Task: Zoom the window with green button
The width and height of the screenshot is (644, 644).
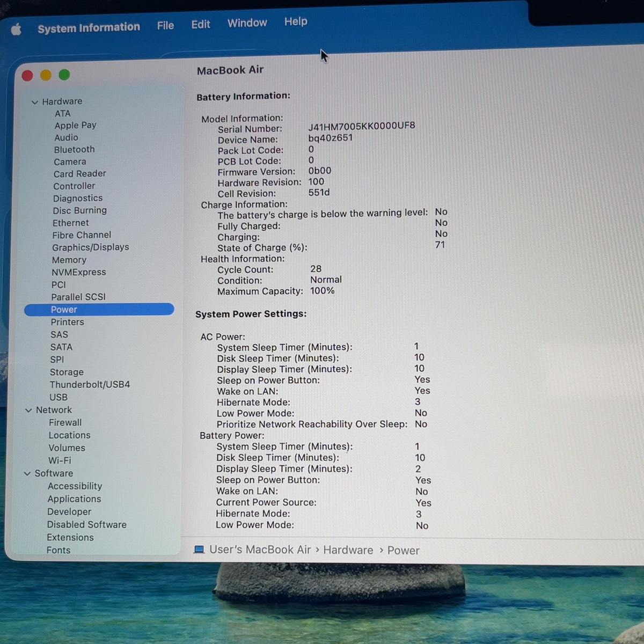Action: (x=64, y=75)
